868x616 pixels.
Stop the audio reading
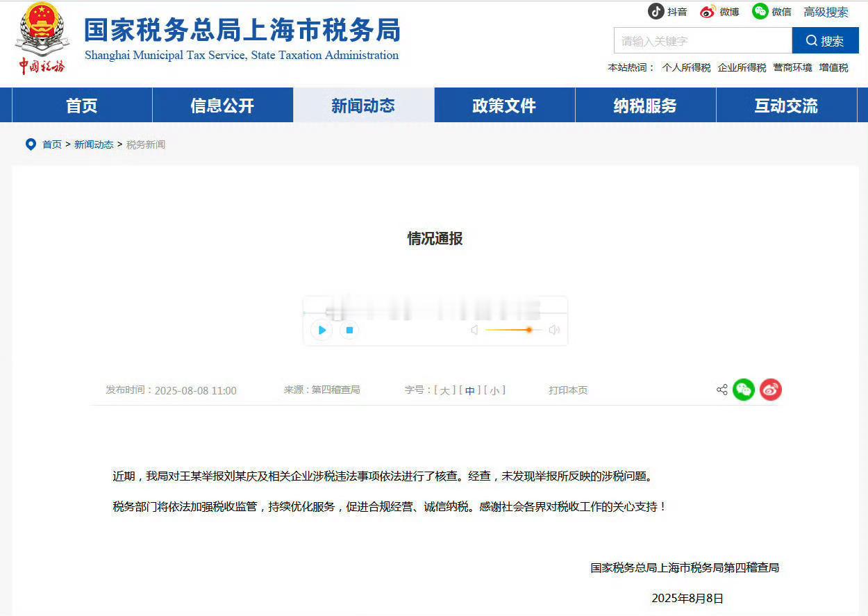[349, 330]
